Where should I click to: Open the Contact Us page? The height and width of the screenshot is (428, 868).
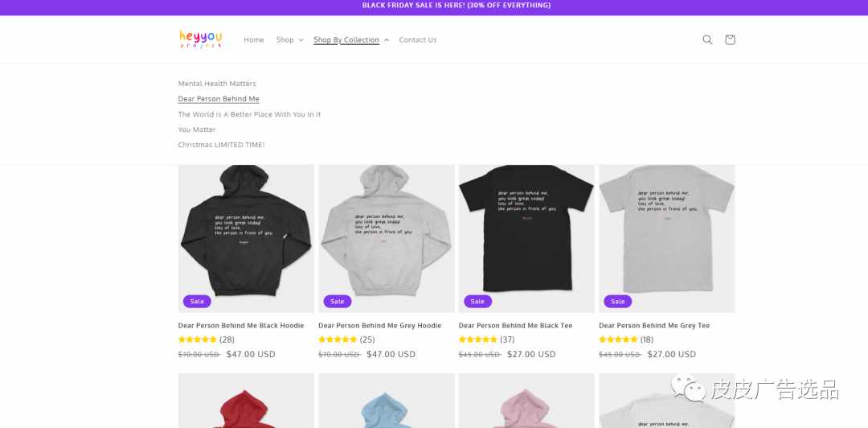[x=417, y=39]
